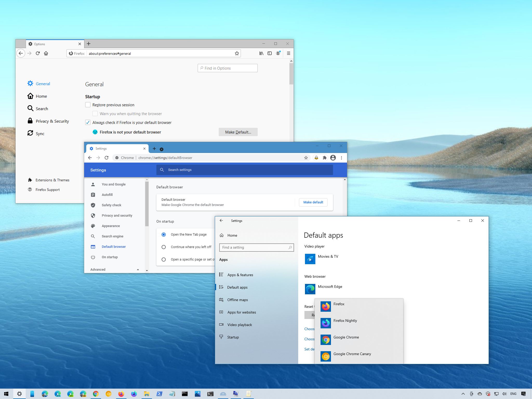532x399 pixels.
Task: Click the lock extension icon in Chrome
Action: click(x=316, y=158)
